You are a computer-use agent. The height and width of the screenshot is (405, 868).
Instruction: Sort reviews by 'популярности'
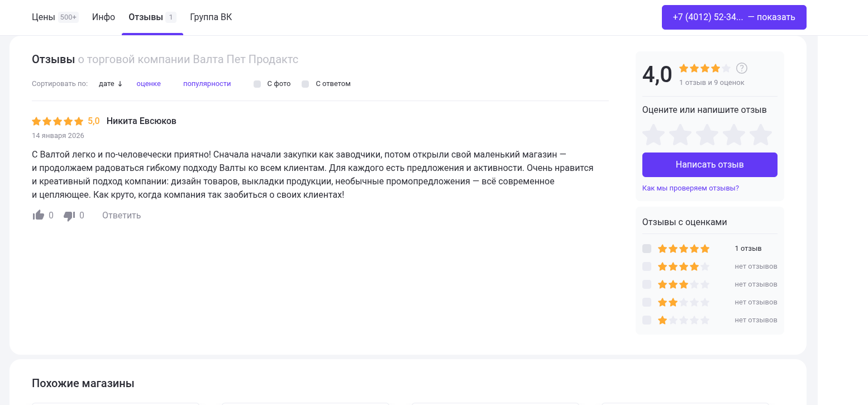click(x=207, y=84)
